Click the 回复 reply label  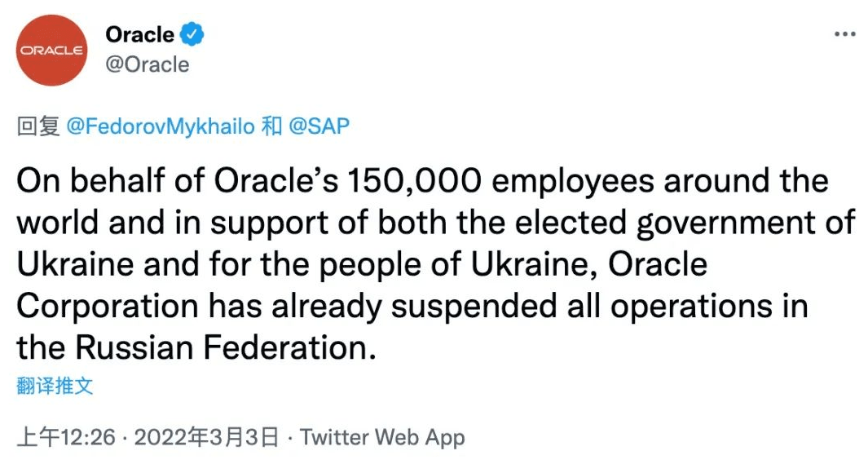[x=38, y=126]
